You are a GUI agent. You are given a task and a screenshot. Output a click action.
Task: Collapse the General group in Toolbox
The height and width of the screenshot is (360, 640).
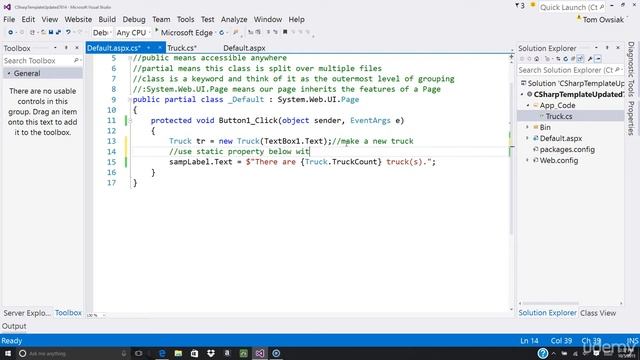[x=9, y=73]
